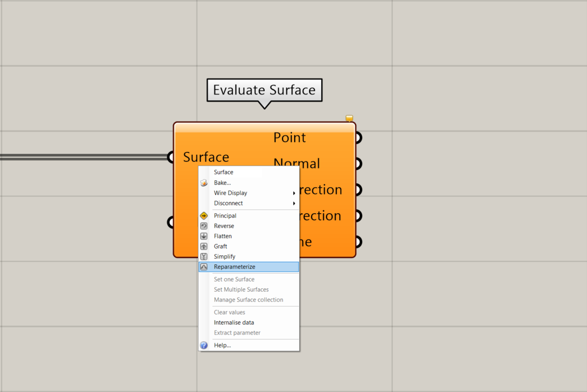Click the Graft up-arrow icon

point(204,246)
